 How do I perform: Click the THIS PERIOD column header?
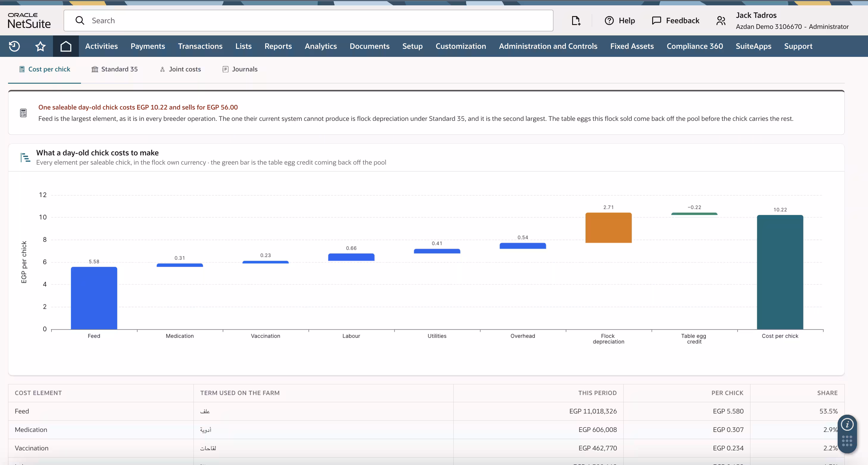click(597, 393)
